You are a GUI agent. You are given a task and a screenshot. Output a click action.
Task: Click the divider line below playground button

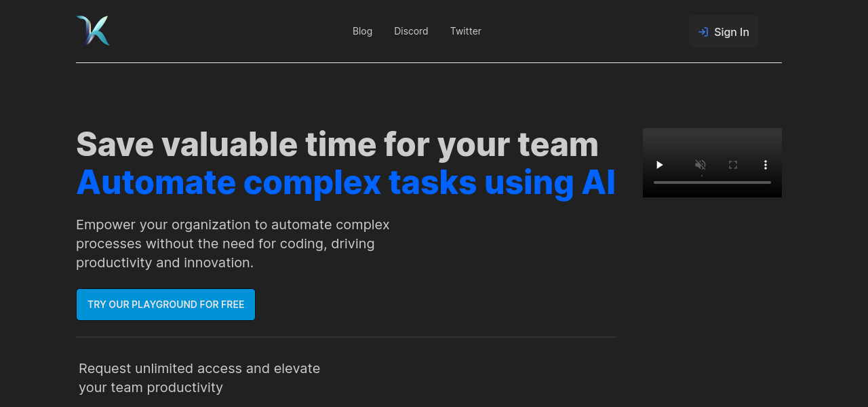tap(346, 337)
